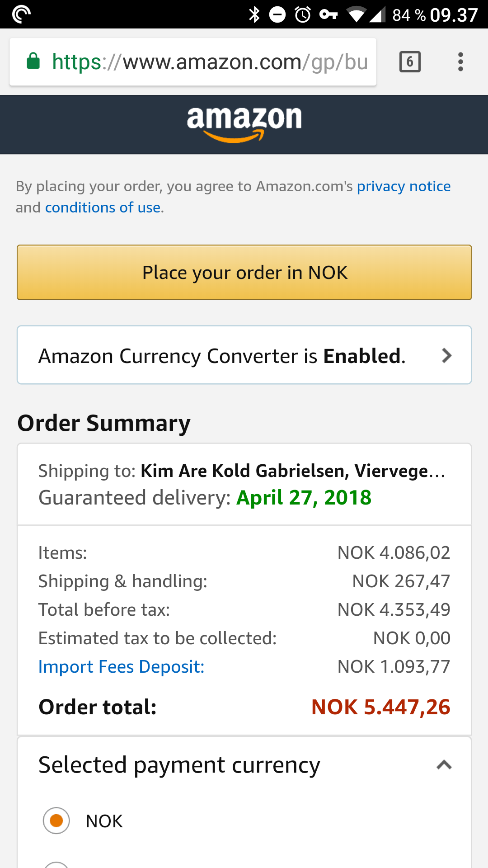Open the Import Fees Deposit link
Image resolution: width=488 pixels, height=868 pixels.
[121, 667]
